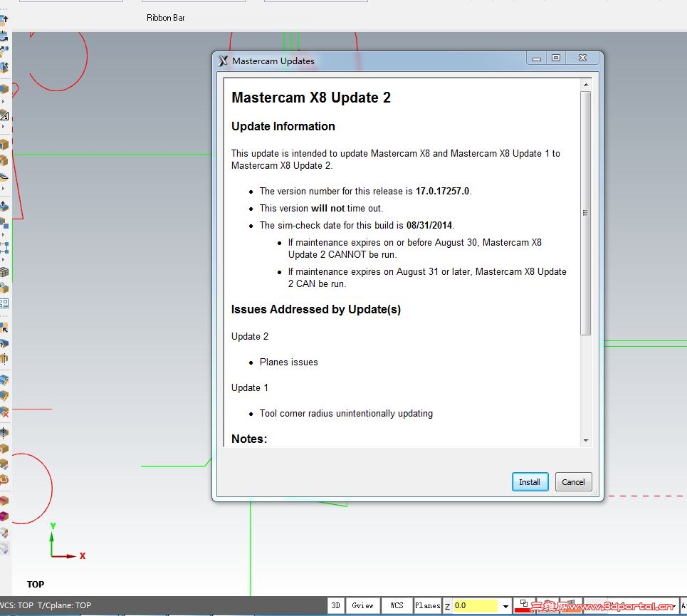Toggle the 3D mode button in status bar
This screenshot has height=616, width=687.
(x=335, y=605)
